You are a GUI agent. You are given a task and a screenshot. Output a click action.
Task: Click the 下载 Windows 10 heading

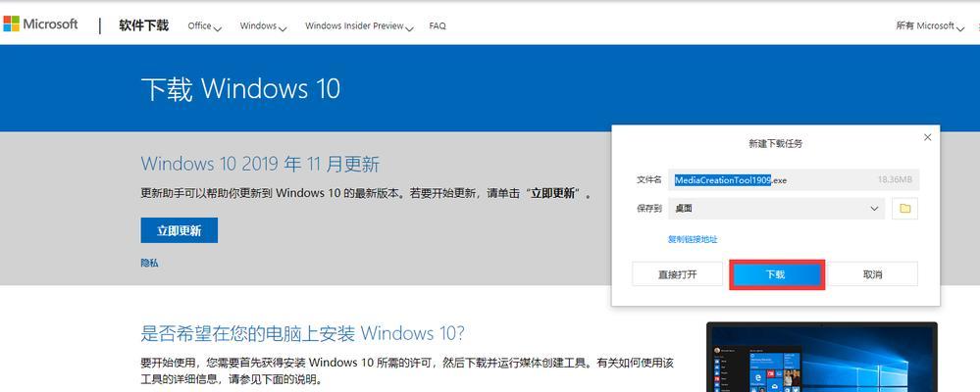point(240,88)
